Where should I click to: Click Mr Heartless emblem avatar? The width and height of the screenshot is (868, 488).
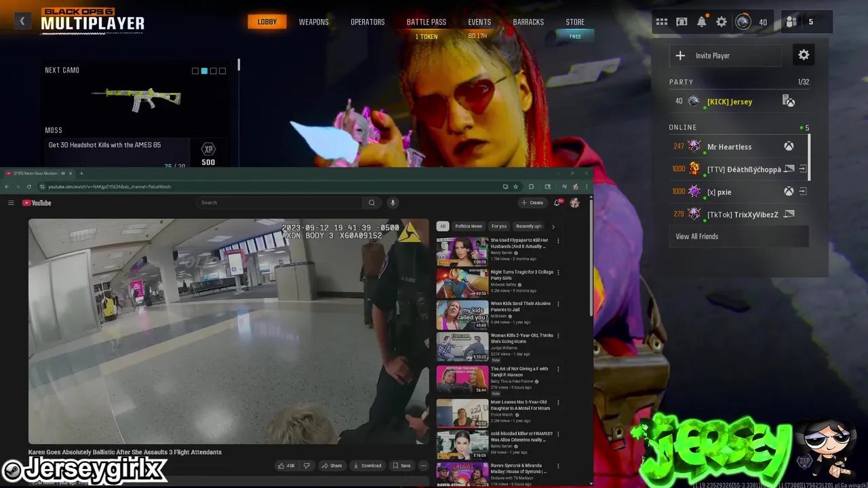694,146
